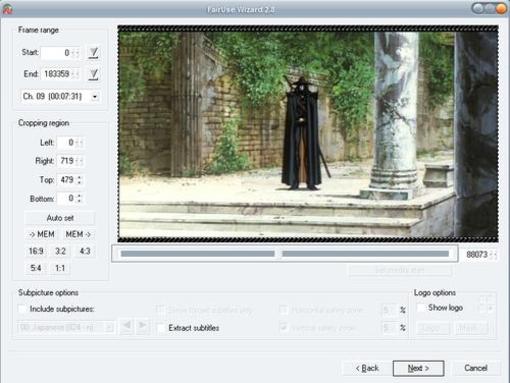Viewport: 510px width, 383px height.
Task: Click the set-end-frame marker icon
Action: (x=93, y=74)
